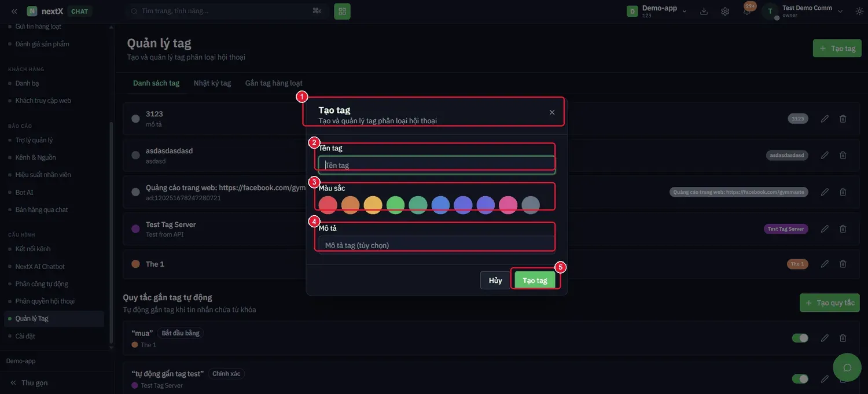Edit the asdasdasdasd tag
The height and width of the screenshot is (394, 868).
(x=825, y=155)
